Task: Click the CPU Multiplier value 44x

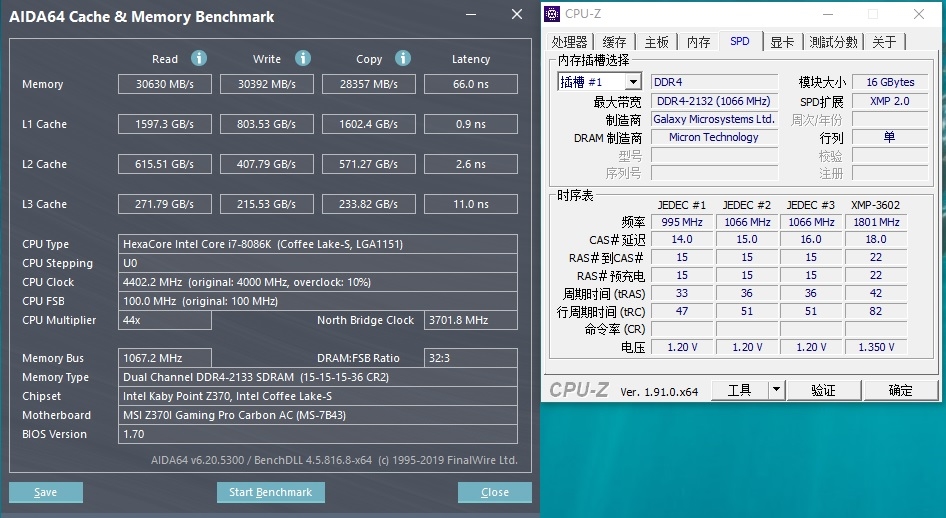Action: coord(165,320)
